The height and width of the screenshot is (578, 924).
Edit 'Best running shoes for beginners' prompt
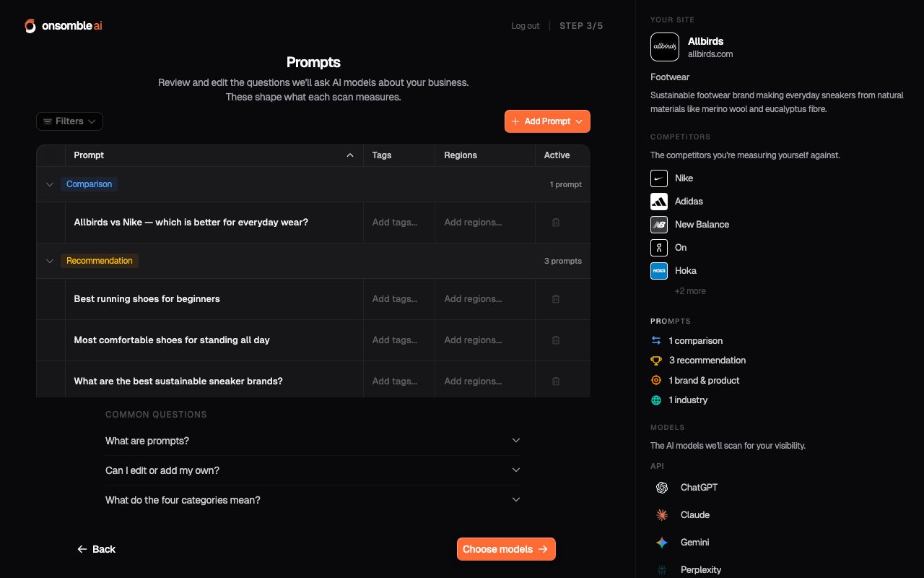point(147,299)
